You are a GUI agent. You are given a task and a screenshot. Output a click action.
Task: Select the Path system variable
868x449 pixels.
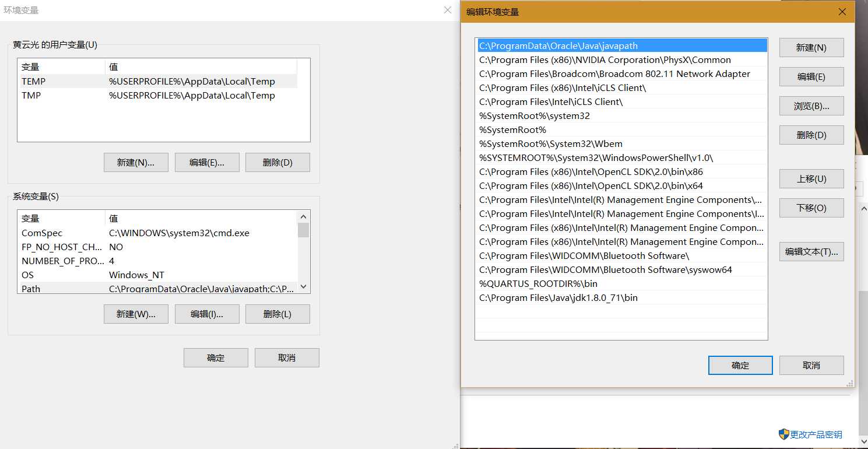click(x=157, y=288)
